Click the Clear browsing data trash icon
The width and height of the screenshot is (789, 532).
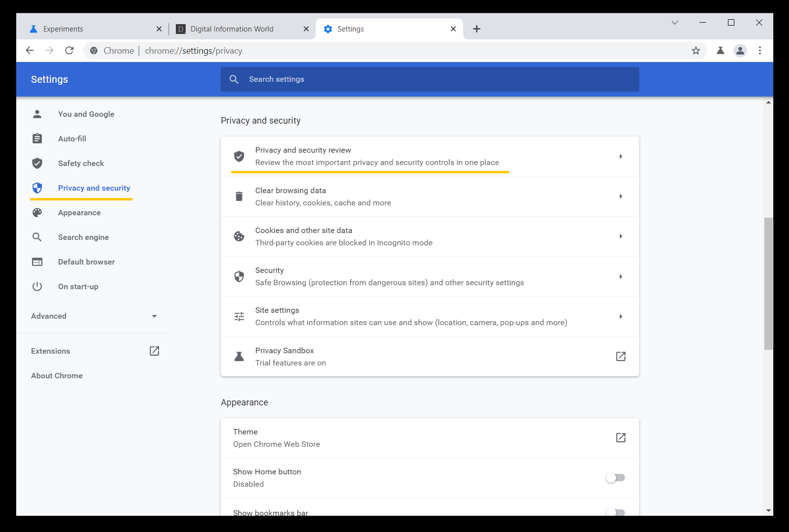pos(239,196)
